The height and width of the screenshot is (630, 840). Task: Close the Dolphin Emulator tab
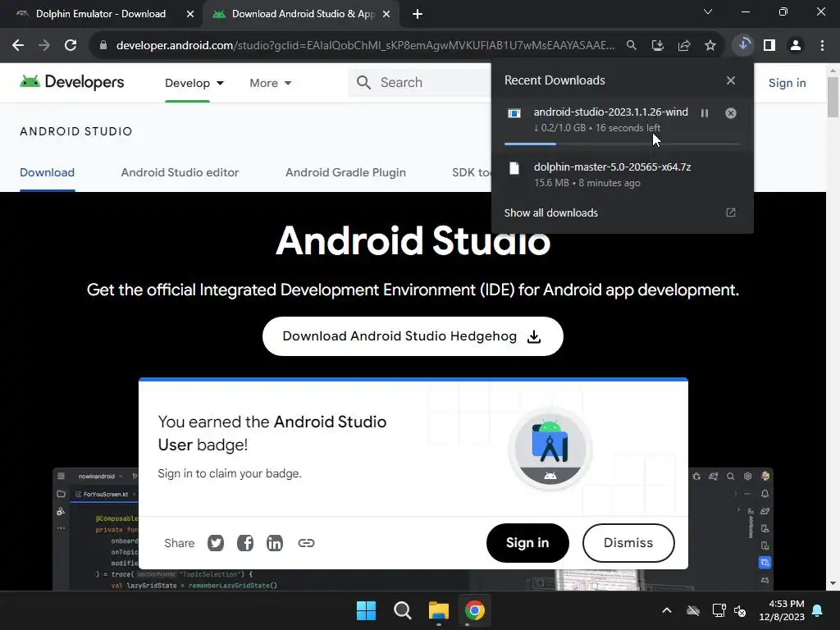[190, 14]
